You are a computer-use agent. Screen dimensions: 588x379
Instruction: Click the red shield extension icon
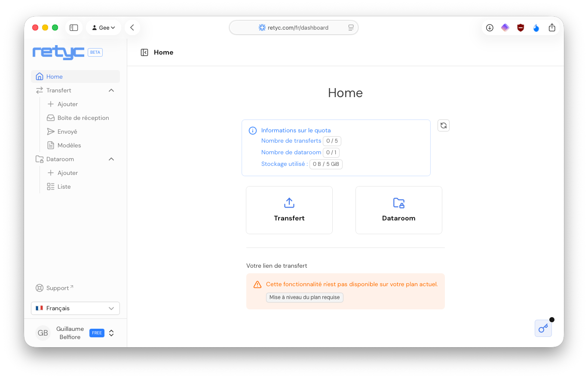click(521, 28)
